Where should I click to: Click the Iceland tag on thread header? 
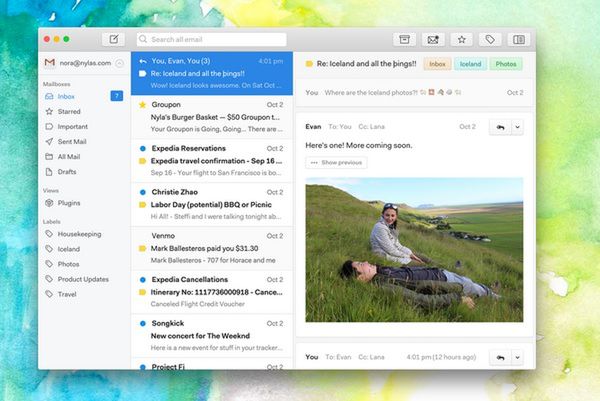tap(470, 64)
